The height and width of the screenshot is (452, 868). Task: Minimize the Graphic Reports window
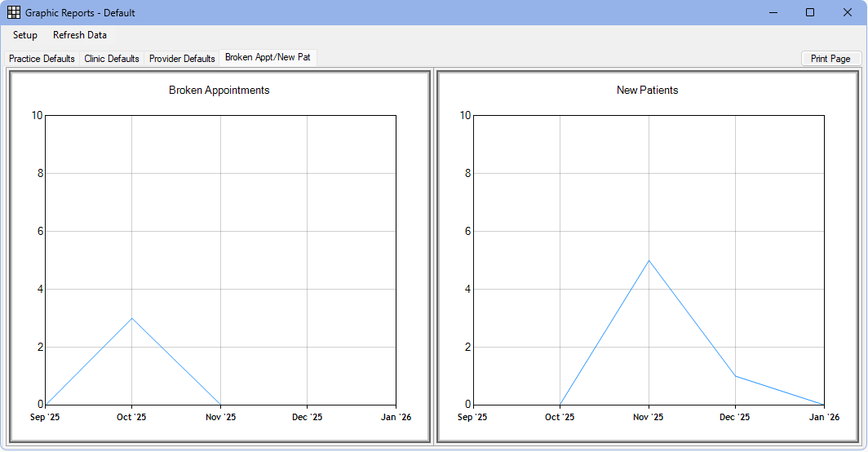click(x=773, y=12)
